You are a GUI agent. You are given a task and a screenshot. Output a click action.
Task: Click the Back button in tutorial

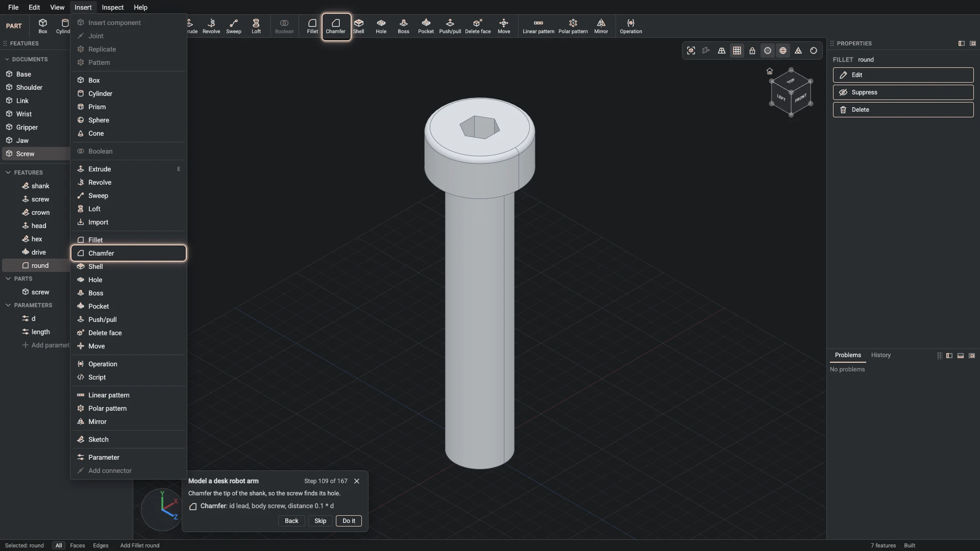(291, 521)
